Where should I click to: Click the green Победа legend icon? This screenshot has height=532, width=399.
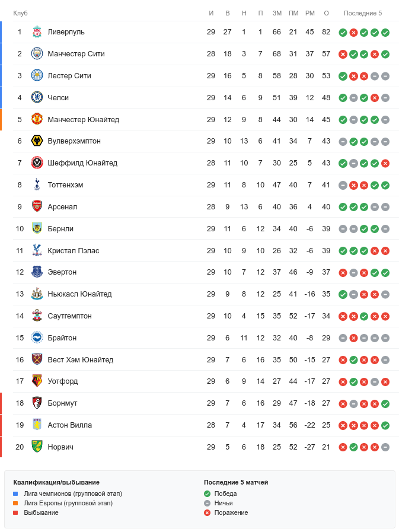pyautogui.click(x=207, y=493)
